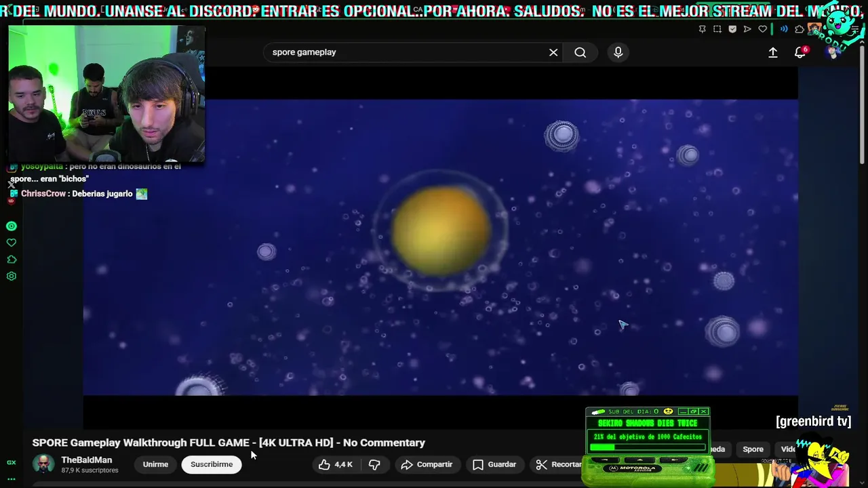Click the Recortar clip button
Viewport: 868px width, 488px height.
[x=558, y=464]
